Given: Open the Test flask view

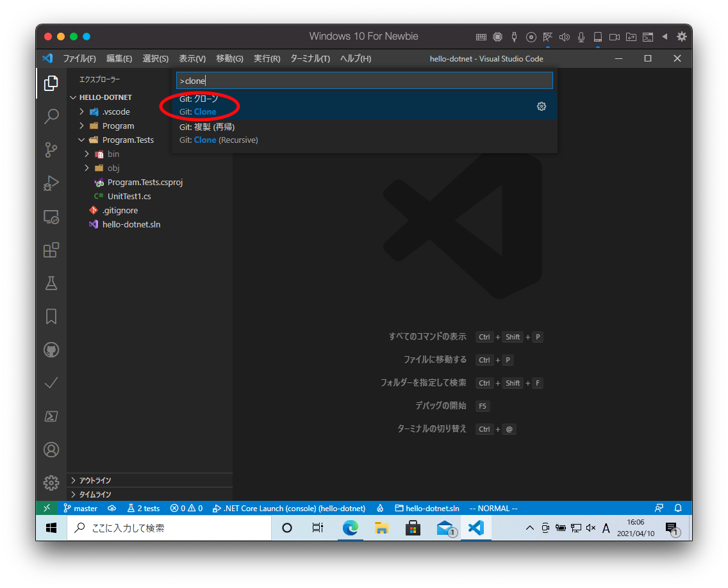Looking at the screenshot, I should pos(51,283).
